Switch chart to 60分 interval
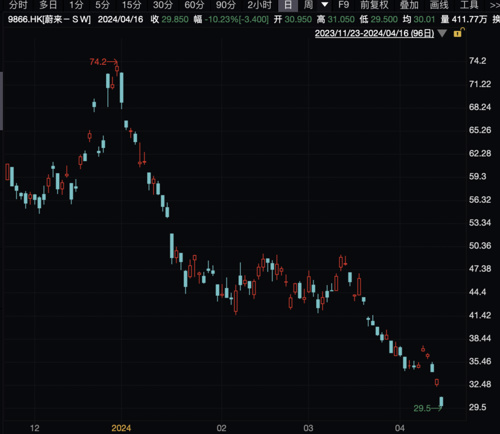This screenshot has width=500, height=434. point(194,5)
